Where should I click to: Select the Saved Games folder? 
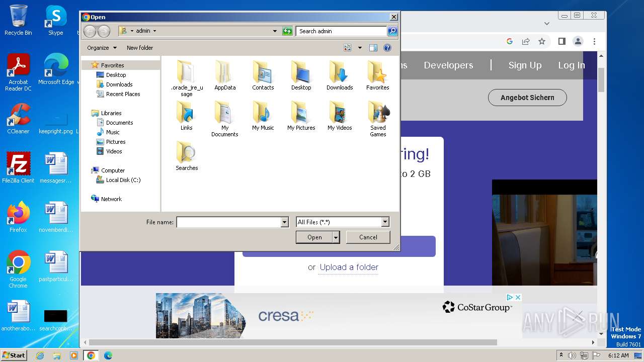tap(378, 119)
